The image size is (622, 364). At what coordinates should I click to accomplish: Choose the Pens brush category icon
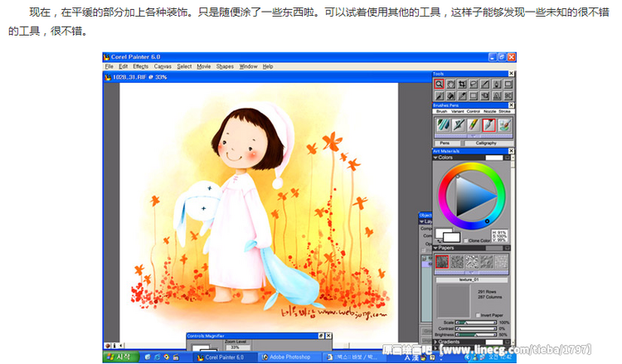489,125
